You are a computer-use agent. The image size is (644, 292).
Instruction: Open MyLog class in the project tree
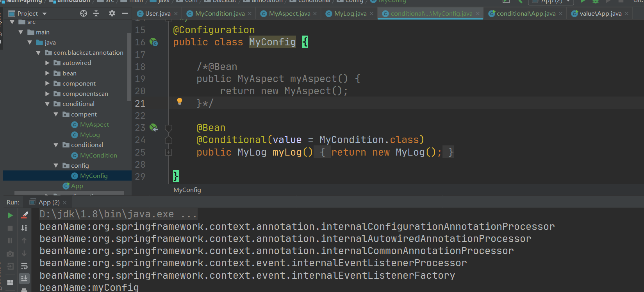click(90, 135)
